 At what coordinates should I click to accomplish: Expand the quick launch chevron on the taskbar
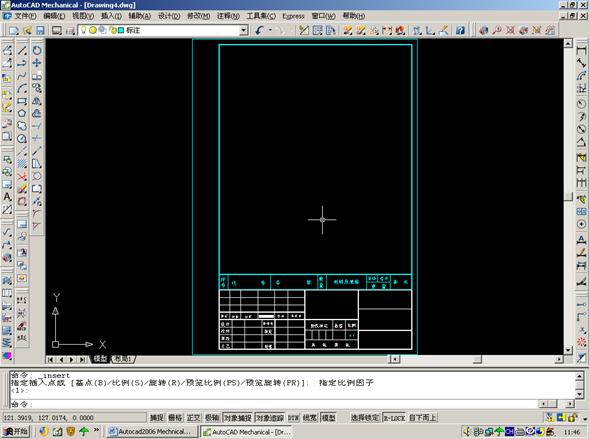tap(97, 430)
